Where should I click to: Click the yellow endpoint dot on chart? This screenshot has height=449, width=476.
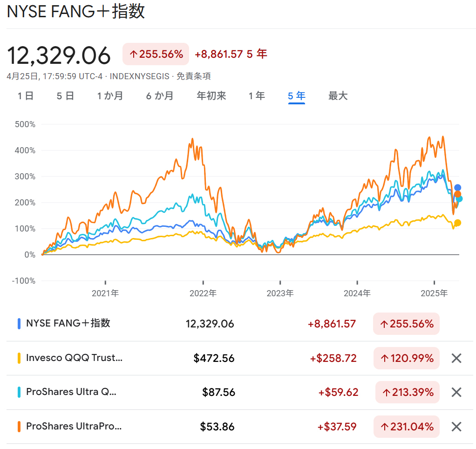click(457, 223)
